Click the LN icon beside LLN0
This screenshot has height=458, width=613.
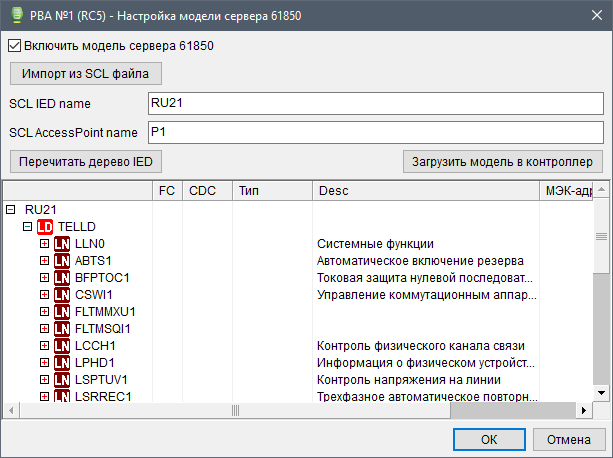tap(62, 243)
